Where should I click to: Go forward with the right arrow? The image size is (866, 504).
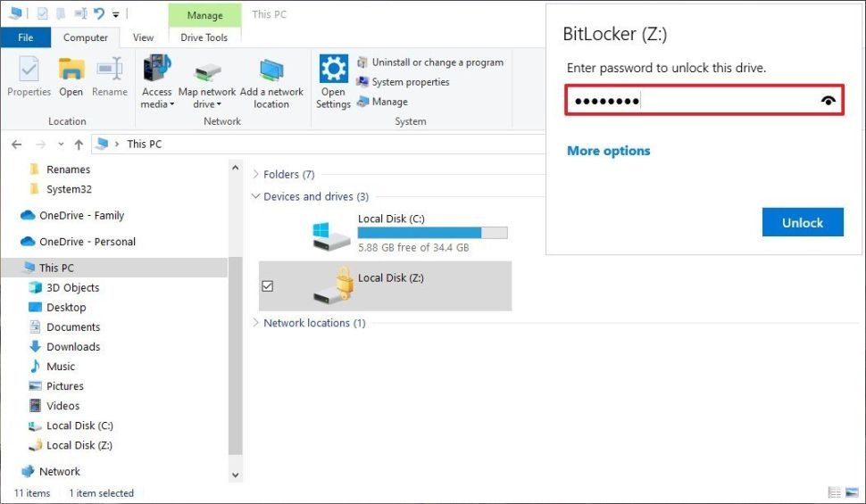click(41, 145)
